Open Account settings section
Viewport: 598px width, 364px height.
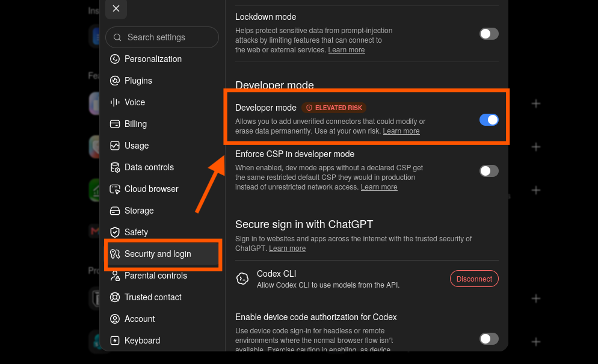point(162,319)
